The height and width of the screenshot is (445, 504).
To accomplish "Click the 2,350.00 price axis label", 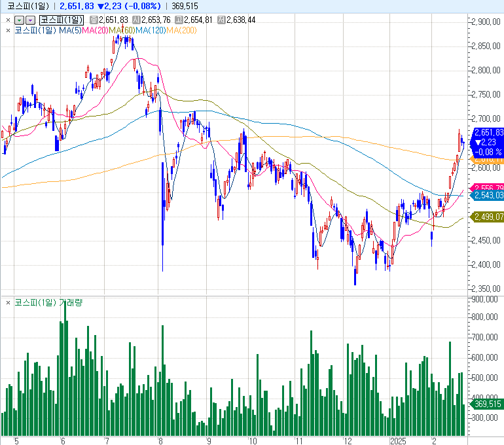I will pyautogui.click(x=486, y=289).
